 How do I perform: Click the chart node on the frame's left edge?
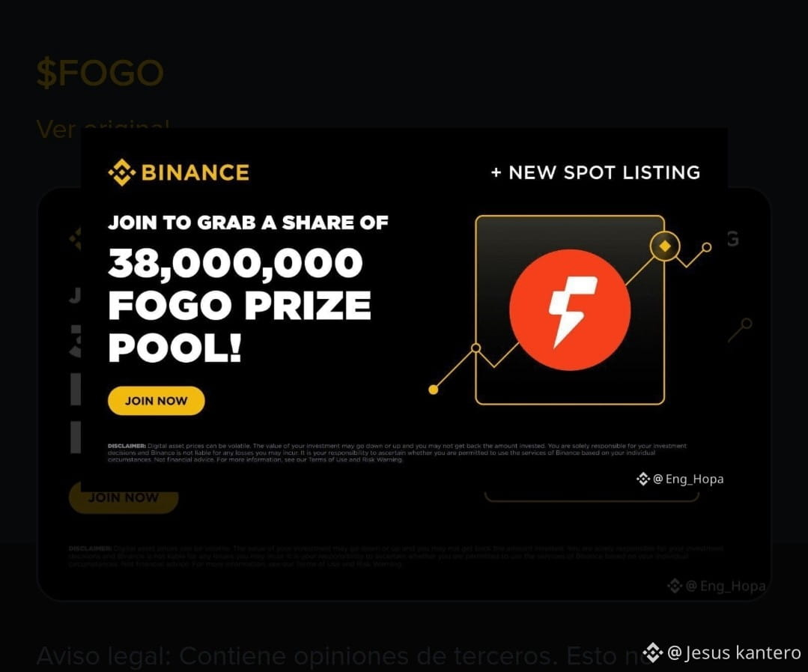tap(476, 348)
